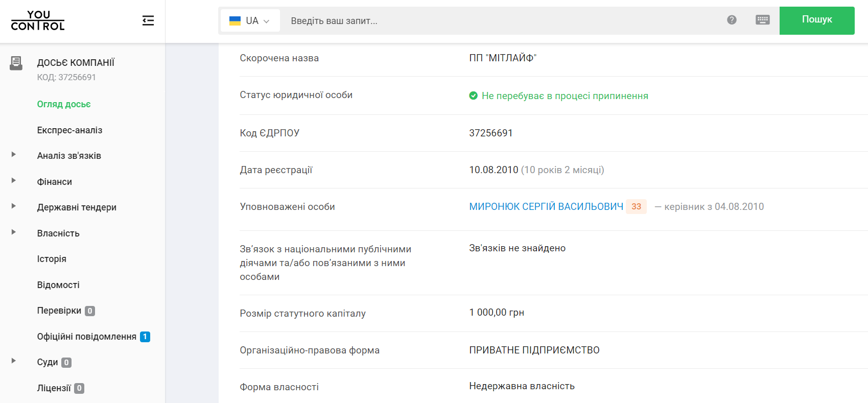Expand the Фінанси menu arrow
The image size is (868, 403).
click(14, 180)
